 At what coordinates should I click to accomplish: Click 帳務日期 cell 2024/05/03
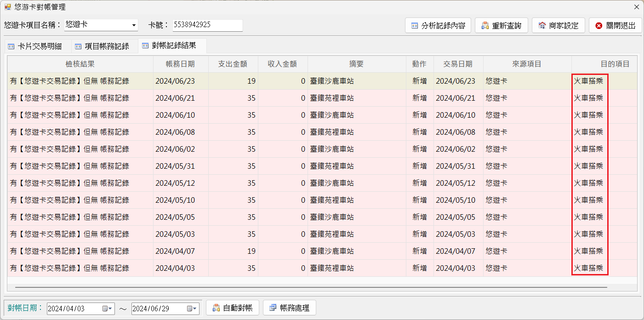click(x=181, y=234)
